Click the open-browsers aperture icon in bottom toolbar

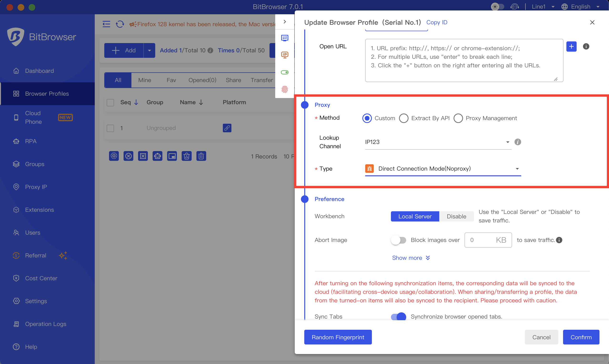114,156
